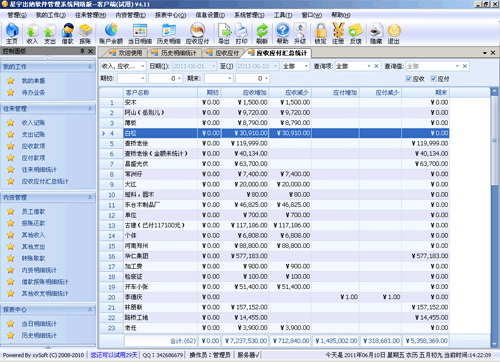Open 收入记账 in the side panel
This screenshot has height=362, width=500.
[x=33, y=123]
